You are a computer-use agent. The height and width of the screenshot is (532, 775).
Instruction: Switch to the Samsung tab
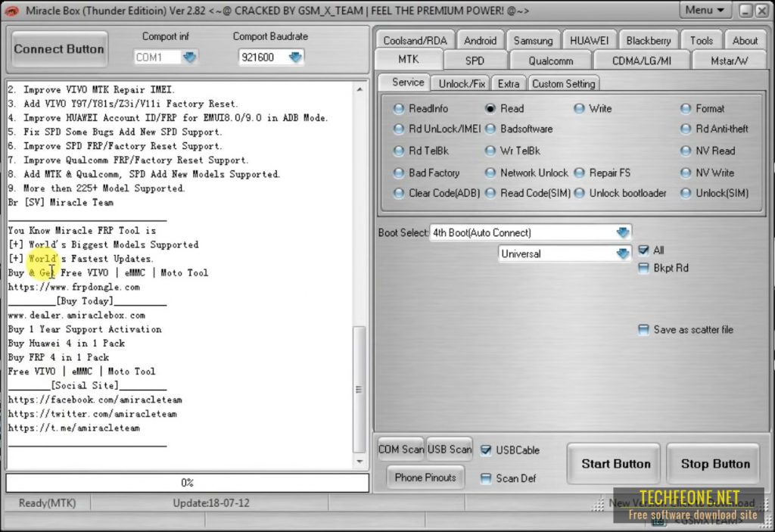click(x=533, y=41)
